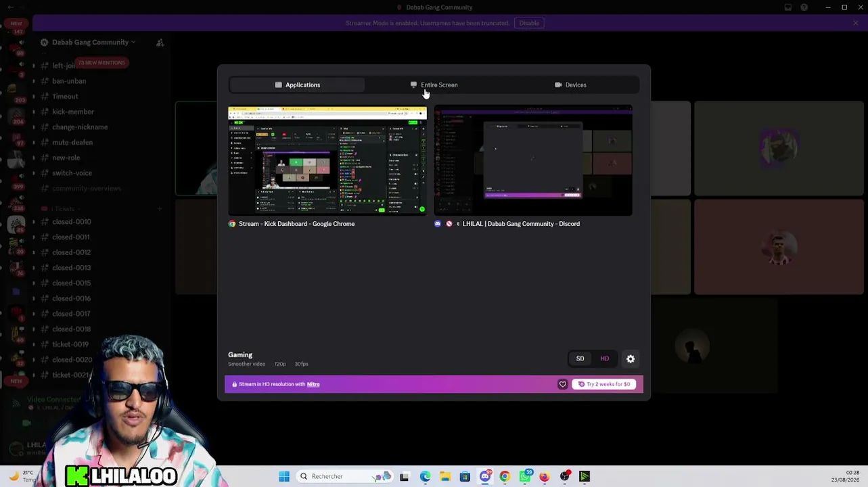Open WhatsApp from the taskbar

[525, 476]
